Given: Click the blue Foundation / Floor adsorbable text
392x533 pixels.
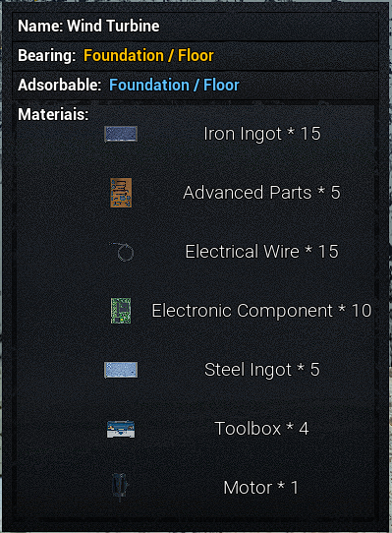Looking at the screenshot, I should click(x=174, y=85).
